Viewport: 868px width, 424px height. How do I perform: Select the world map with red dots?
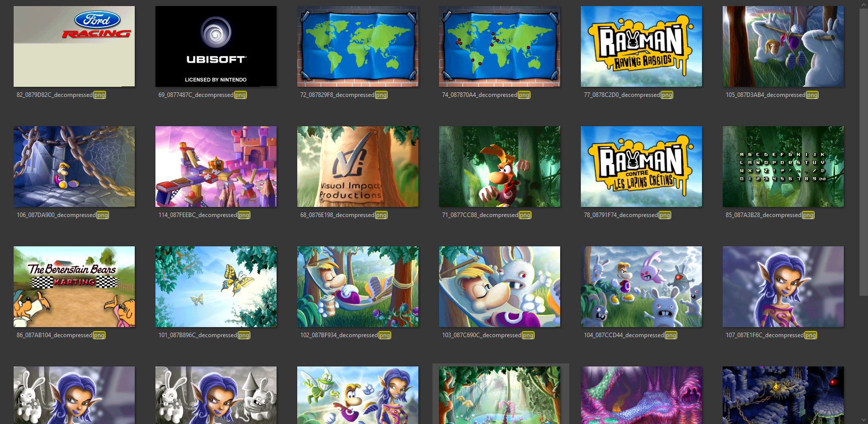coord(500,46)
